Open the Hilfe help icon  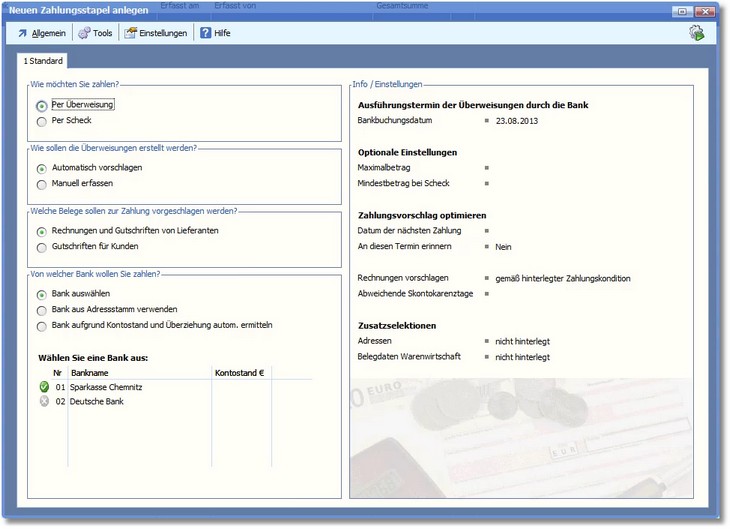[205, 33]
